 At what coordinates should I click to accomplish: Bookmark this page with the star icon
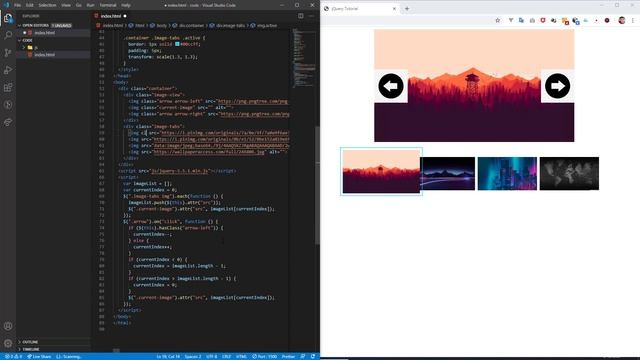498,20
